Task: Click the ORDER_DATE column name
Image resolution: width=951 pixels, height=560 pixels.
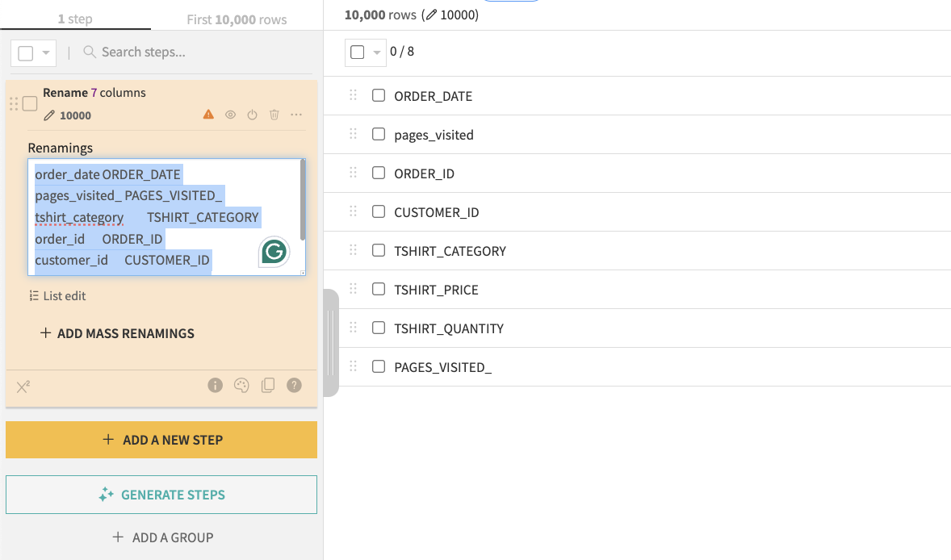Action: pos(433,96)
